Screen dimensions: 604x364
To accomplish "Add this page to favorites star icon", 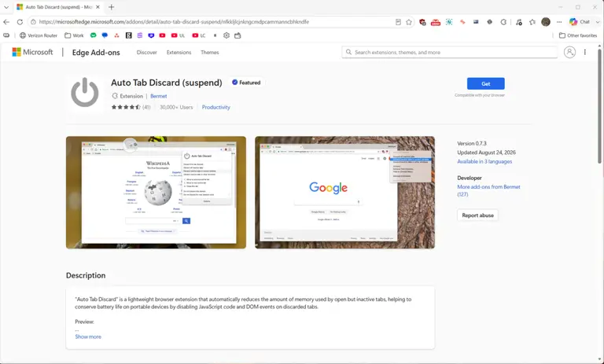I will point(409,22).
